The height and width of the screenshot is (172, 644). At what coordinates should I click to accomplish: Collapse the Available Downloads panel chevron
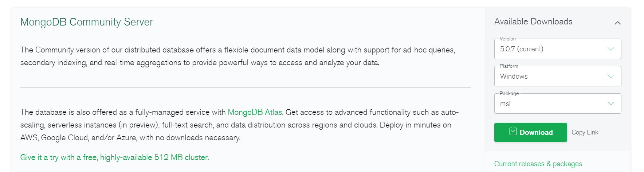(617, 23)
